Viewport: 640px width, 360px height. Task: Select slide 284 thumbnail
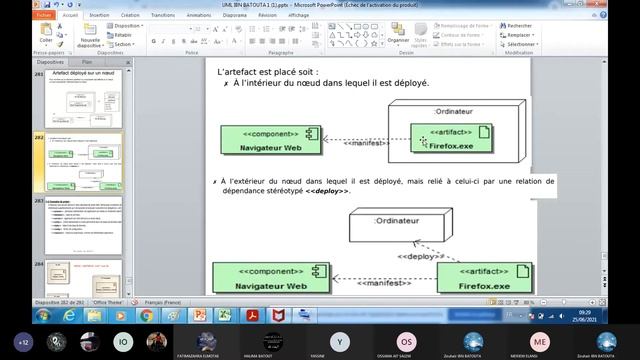pyautogui.click(x=83, y=278)
